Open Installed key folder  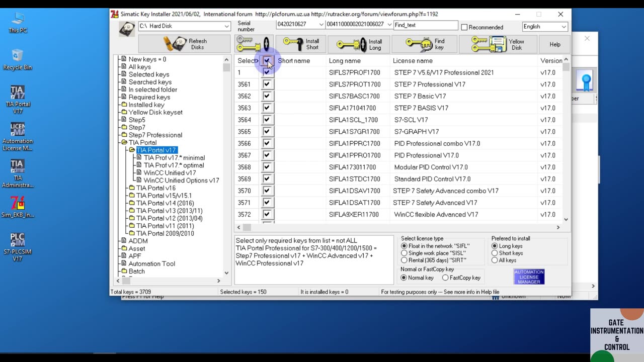coord(146,105)
